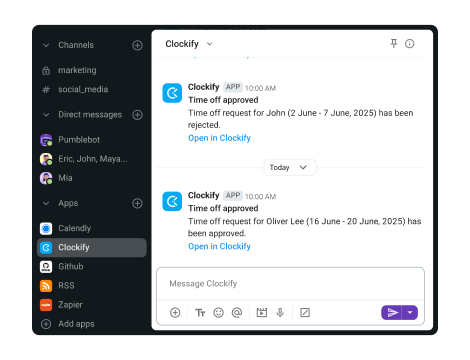Screen dimensions: 470x360
Task: Open the marketing private channel
Action: (x=92, y=70)
